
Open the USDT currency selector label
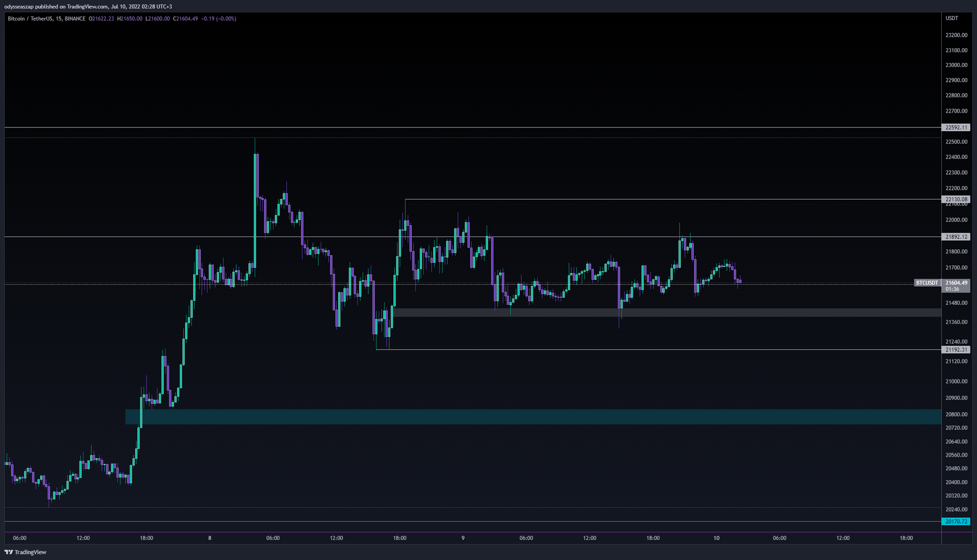[952, 19]
